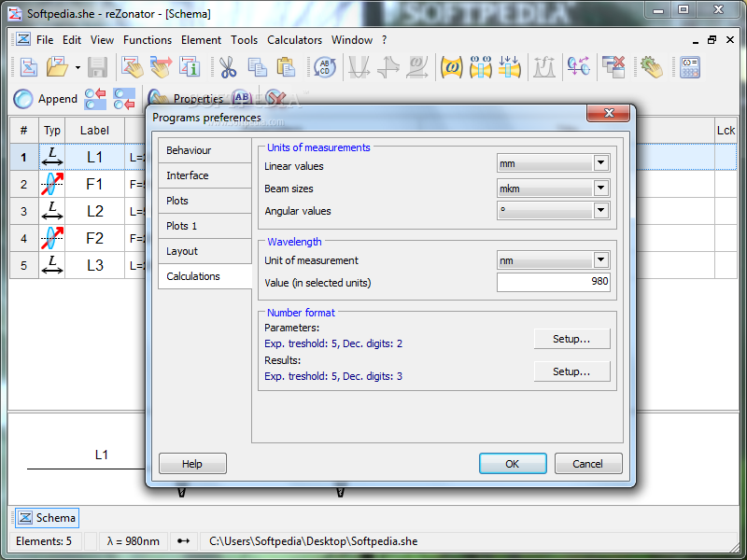Viewport: 747px width, 560px height.
Task: Click the ABCD round-trip matrix icon
Action: (324, 67)
